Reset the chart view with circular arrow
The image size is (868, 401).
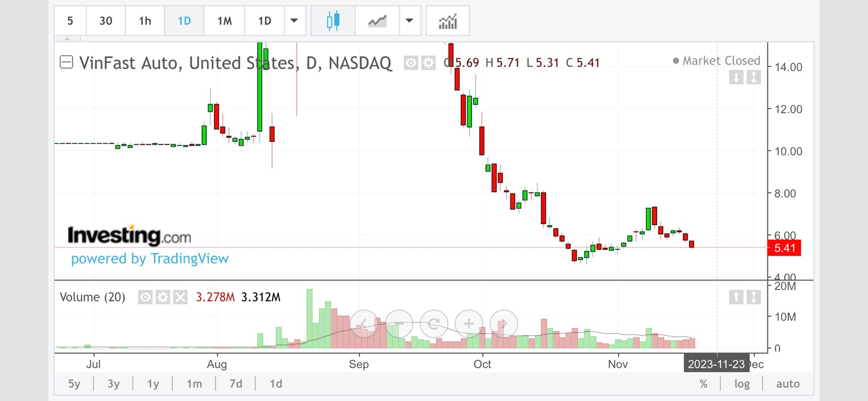click(x=434, y=324)
